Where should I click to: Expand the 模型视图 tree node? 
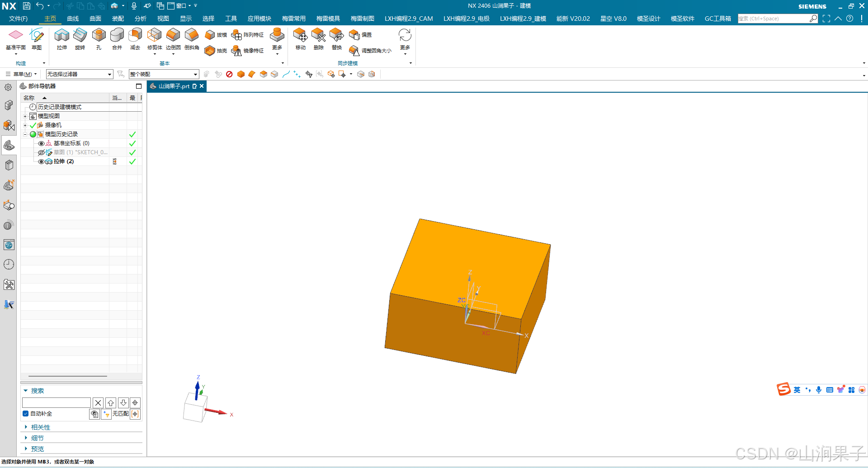coord(25,116)
